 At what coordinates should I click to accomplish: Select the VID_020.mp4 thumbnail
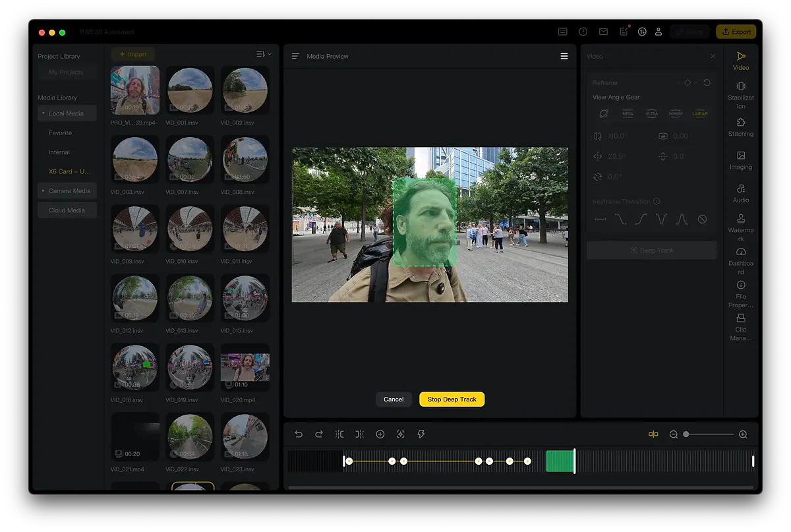(245, 366)
